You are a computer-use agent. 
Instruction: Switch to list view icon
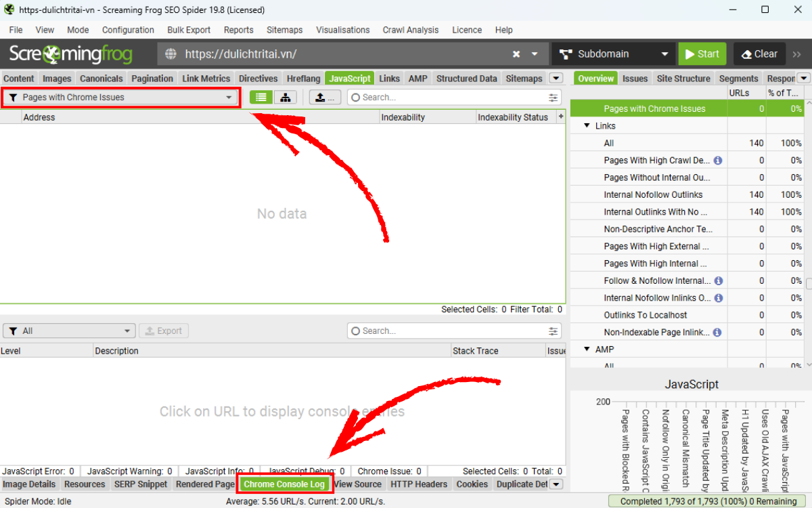(x=261, y=98)
